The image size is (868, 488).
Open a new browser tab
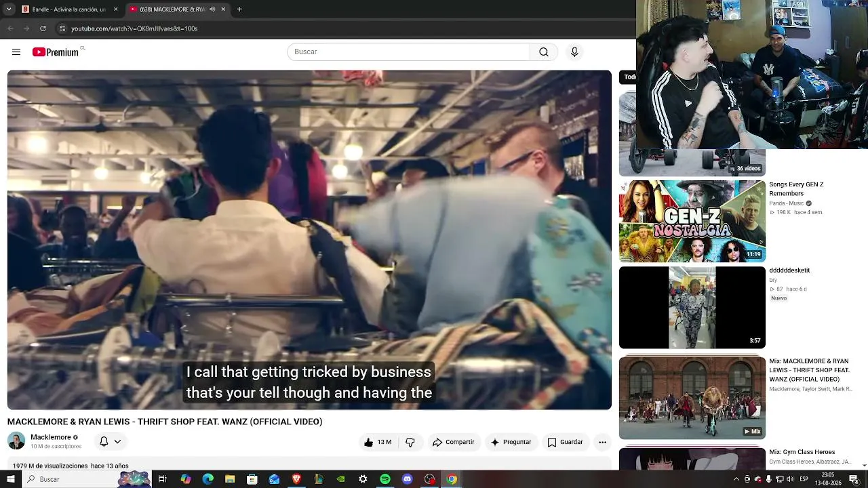(x=239, y=9)
